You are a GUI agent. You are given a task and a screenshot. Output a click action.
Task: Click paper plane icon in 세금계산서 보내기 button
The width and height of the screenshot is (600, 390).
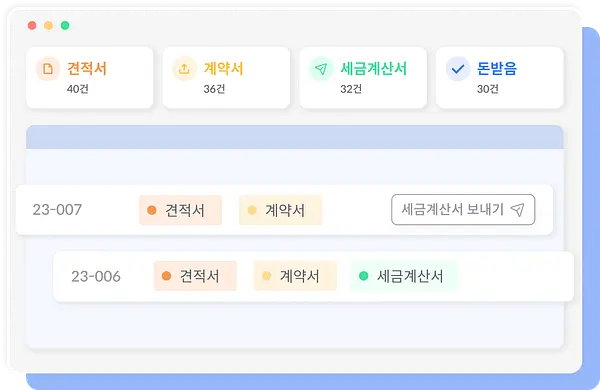pos(518,209)
